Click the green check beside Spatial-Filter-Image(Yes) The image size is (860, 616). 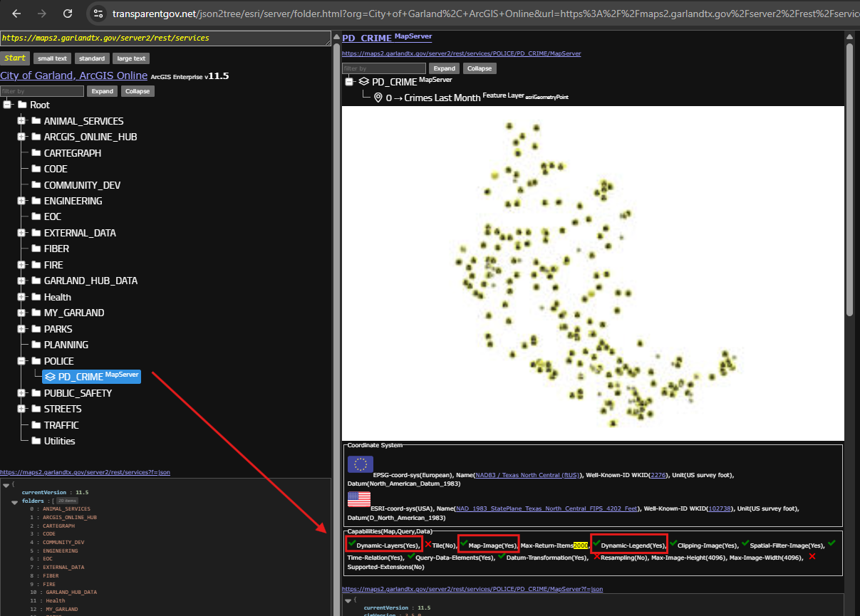745,544
